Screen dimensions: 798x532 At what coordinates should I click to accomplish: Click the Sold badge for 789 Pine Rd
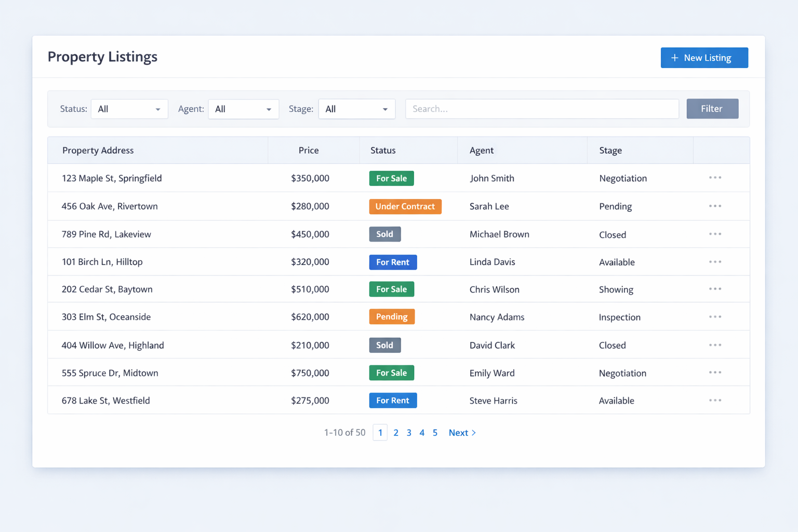click(x=384, y=234)
